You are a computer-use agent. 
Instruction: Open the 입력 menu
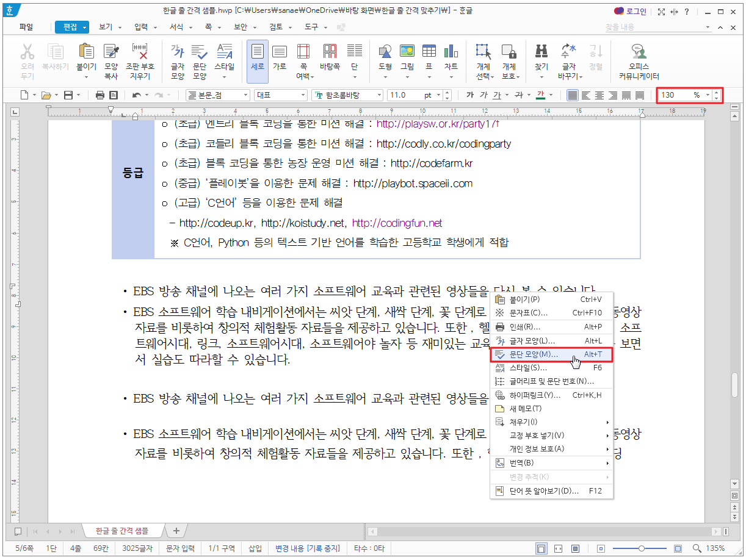click(142, 27)
